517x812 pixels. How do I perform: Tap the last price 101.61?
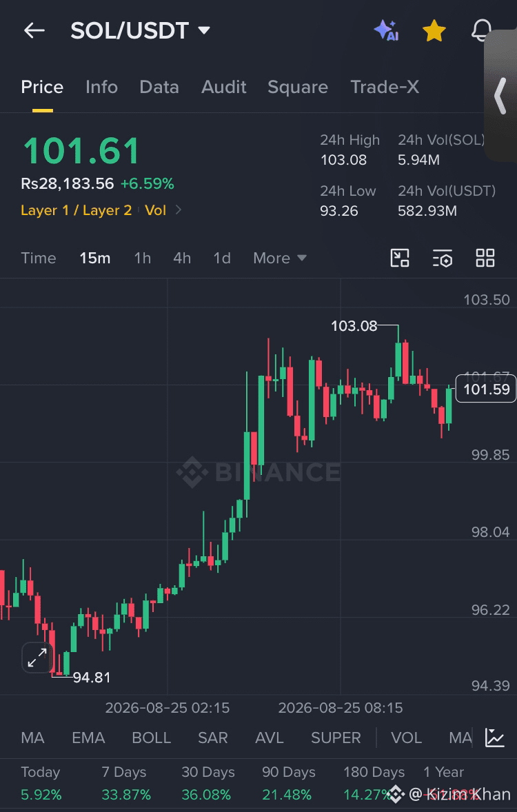[x=81, y=151]
